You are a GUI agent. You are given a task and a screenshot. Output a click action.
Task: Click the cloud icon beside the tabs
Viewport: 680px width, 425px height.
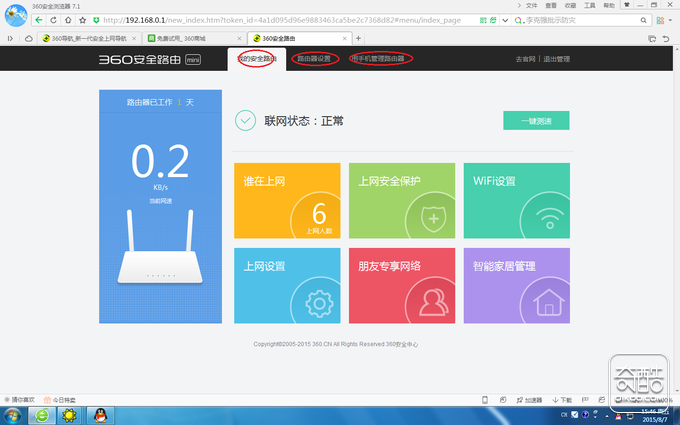(x=29, y=39)
